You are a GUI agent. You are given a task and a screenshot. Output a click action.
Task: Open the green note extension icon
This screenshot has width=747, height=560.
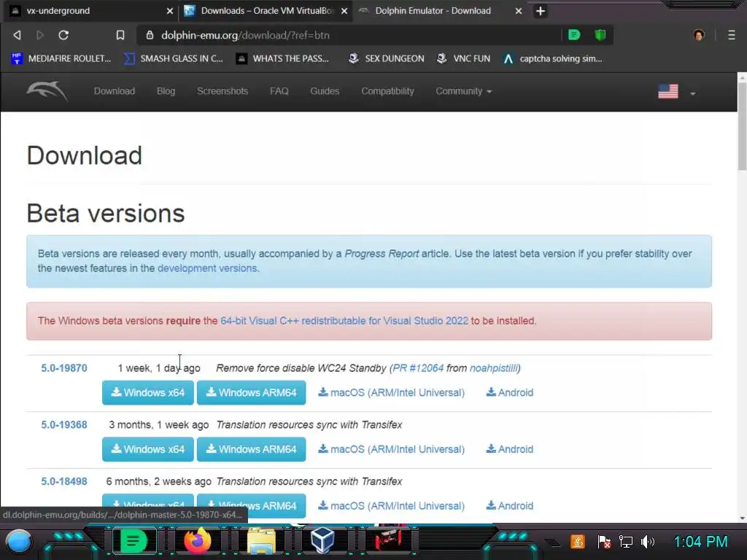coord(574,35)
